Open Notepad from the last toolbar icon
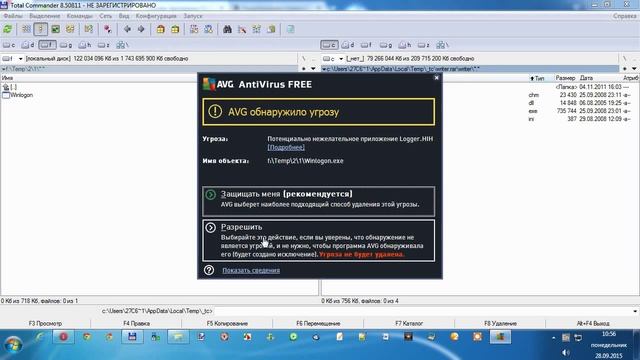This screenshot has width=640, height=360. coord(290,29)
